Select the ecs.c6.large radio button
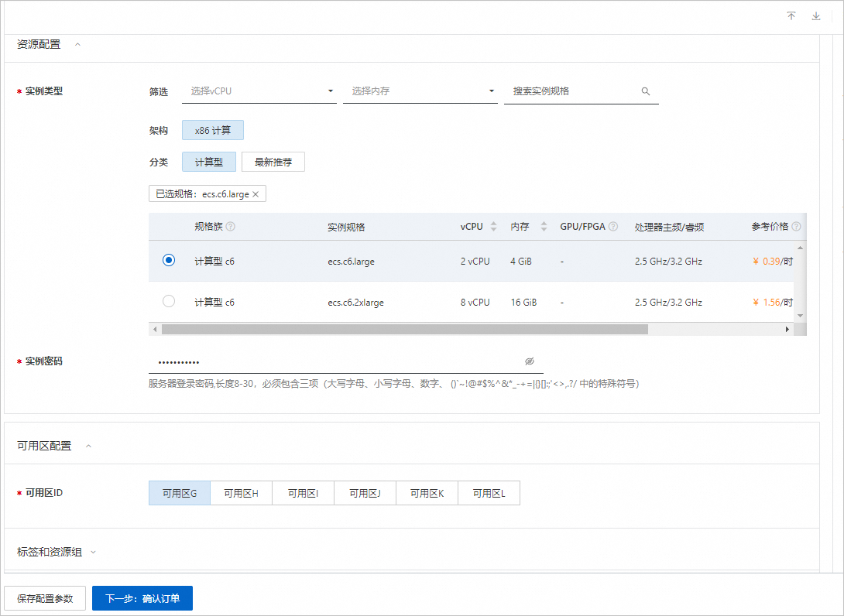The image size is (844, 616). click(x=169, y=260)
